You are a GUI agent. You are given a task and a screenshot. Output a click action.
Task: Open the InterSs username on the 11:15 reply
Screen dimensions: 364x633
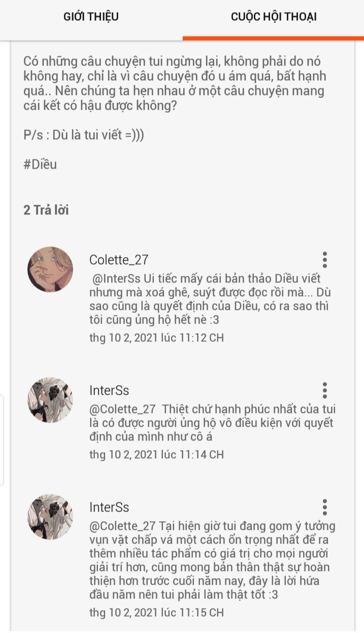(109, 508)
